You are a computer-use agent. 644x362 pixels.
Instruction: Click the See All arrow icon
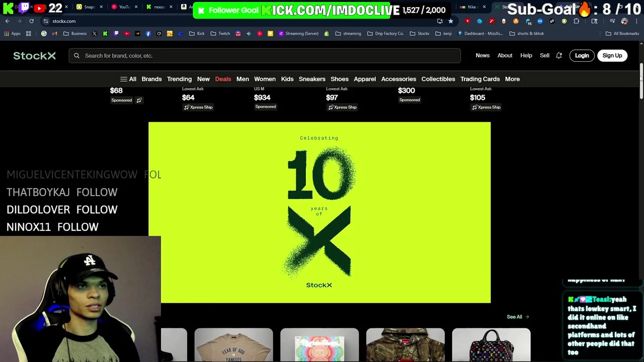coord(527,317)
